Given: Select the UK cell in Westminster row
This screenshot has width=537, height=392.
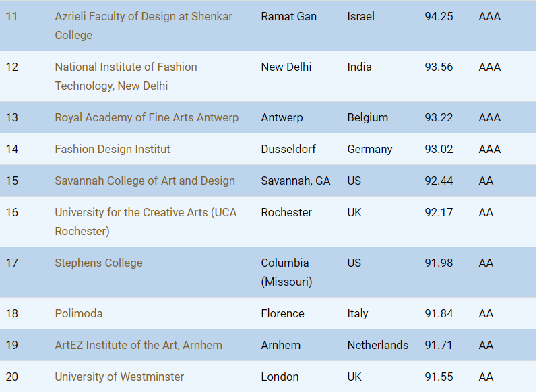Looking at the screenshot, I should click(354, 377).
